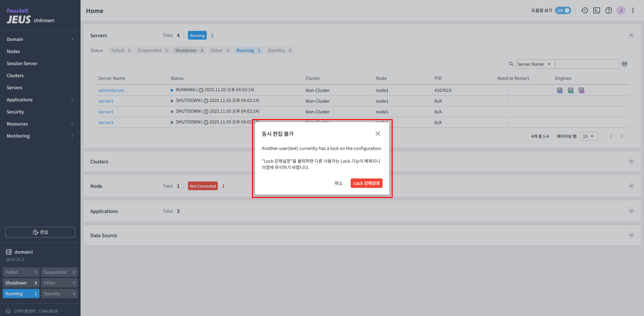The height and width of the screenshot is (316, 644).
Task: Toggle 도움말 보기 switch off
Action: click(563, 10)
